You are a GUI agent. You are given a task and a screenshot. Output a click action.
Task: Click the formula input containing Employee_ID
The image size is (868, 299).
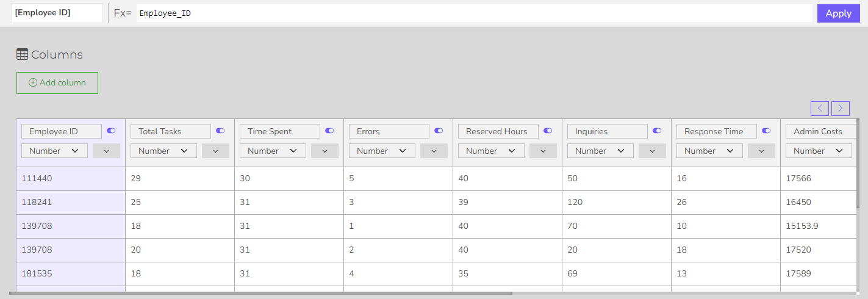coord(473,13)
